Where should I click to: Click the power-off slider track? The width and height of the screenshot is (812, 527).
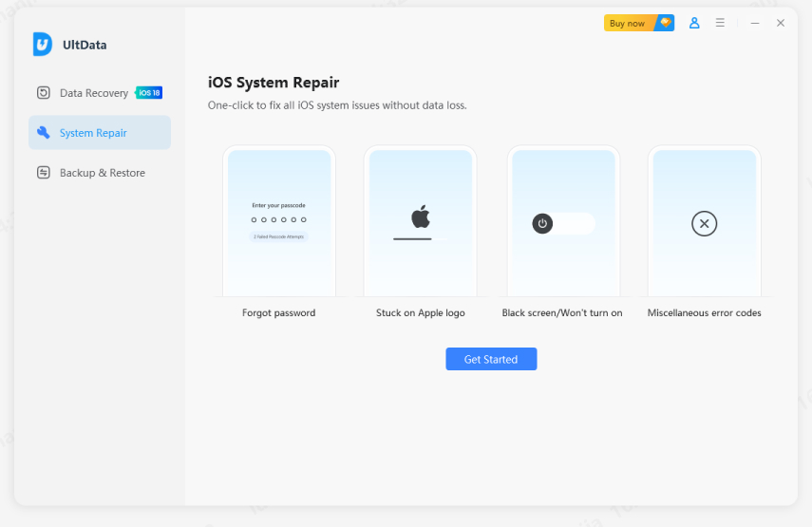(x=574, y=224)
